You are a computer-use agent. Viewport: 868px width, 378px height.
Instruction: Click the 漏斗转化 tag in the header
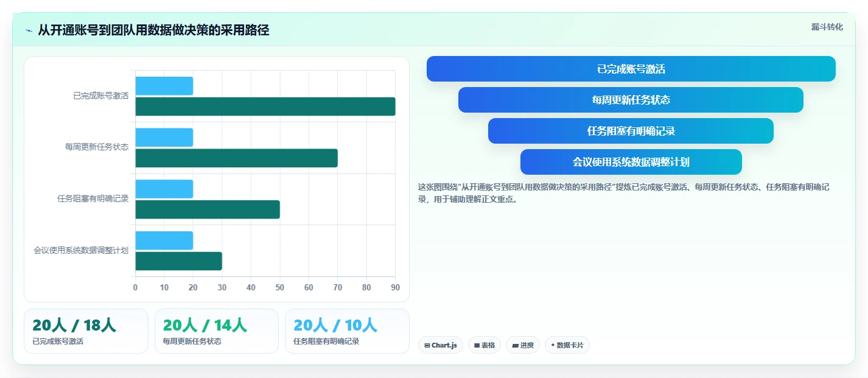click(827, 27)
